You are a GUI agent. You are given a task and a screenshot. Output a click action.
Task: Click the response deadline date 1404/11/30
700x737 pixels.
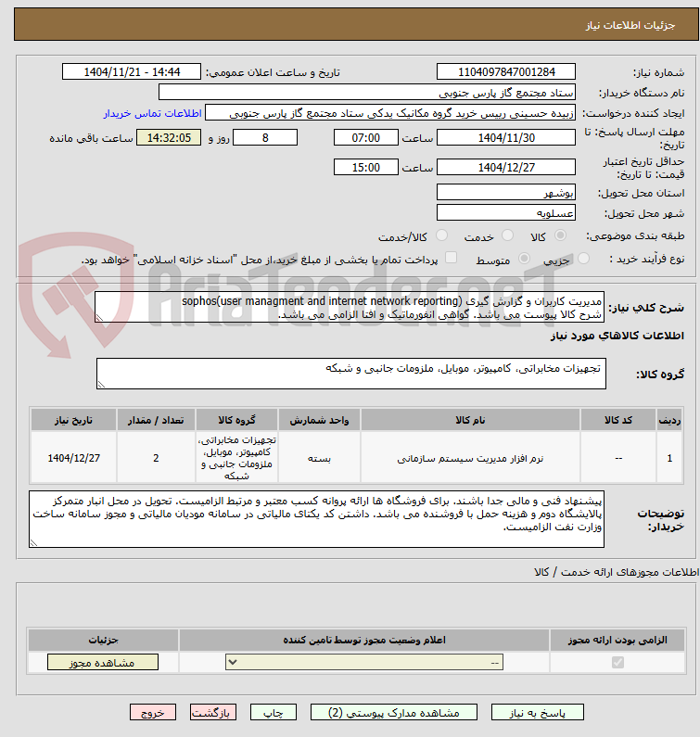[x=506, y=138]
